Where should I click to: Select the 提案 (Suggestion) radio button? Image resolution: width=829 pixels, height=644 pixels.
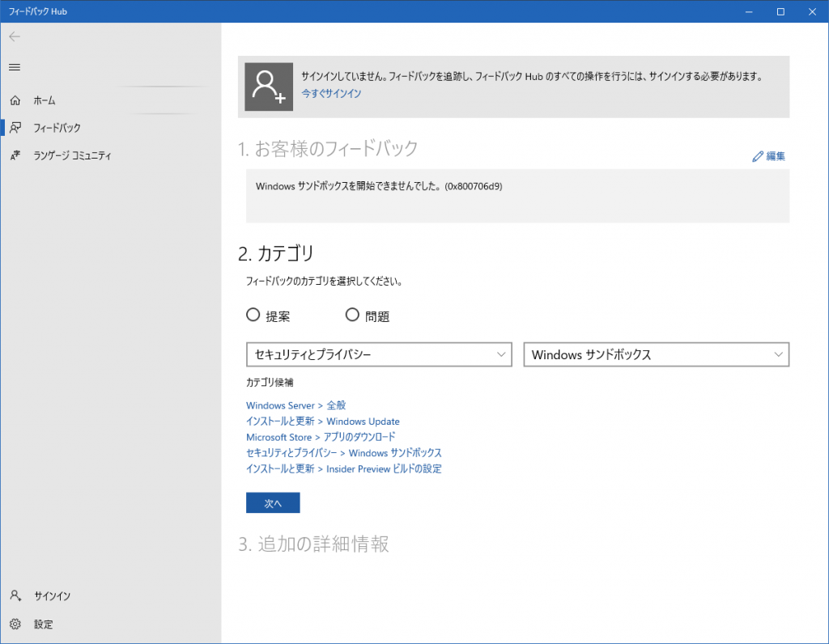point(253,316)
